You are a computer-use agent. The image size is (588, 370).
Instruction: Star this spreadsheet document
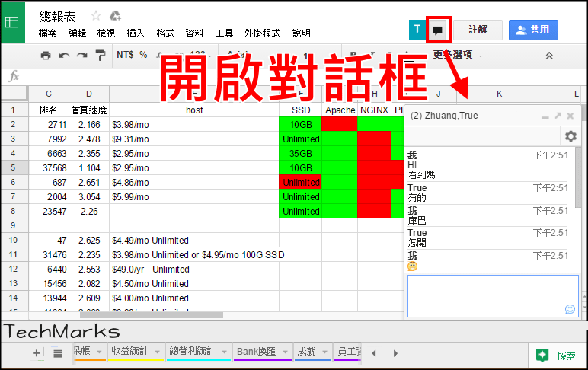96,15
